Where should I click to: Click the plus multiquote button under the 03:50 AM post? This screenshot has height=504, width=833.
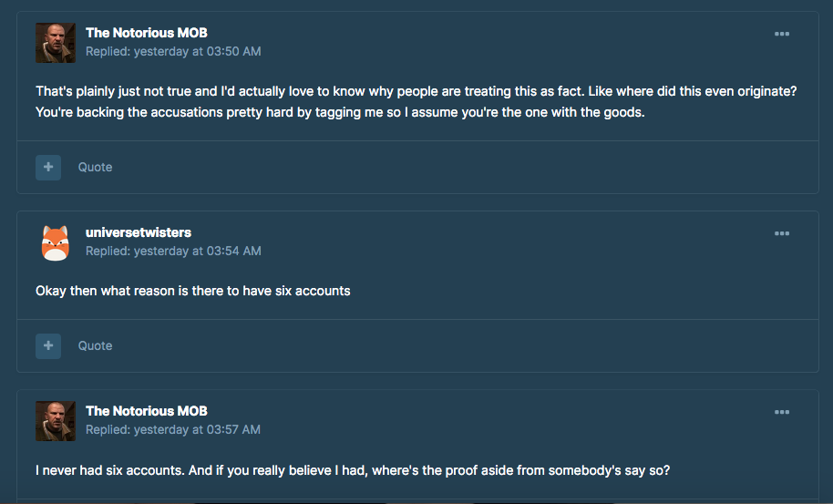click(x=48, y=168)
